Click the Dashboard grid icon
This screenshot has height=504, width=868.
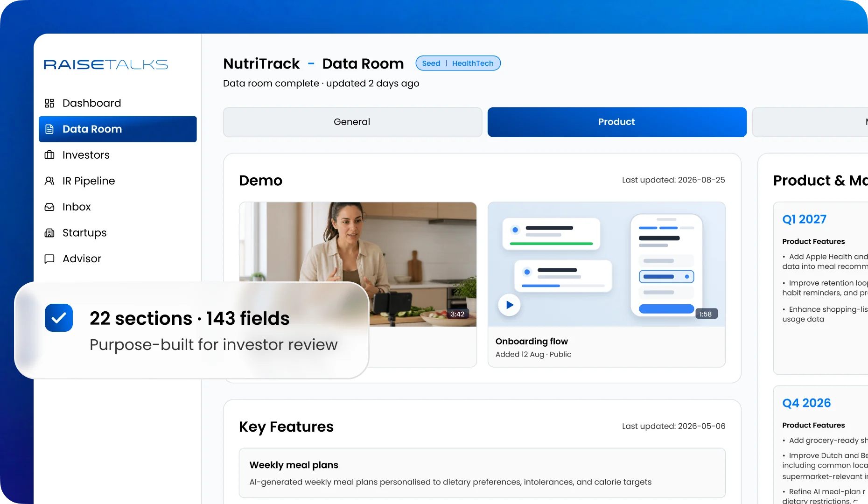point(49,103)
